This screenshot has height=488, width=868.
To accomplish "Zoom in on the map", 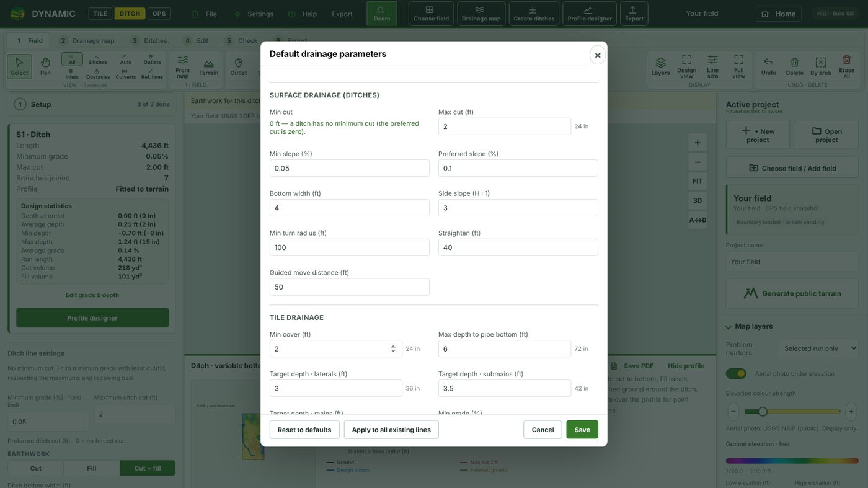I will point(697,143).
